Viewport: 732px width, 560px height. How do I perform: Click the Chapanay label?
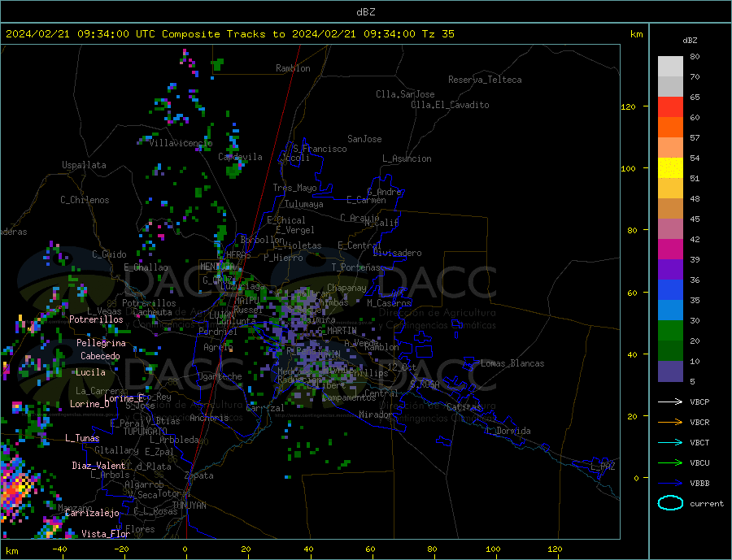pyautogui.click(x=346, y=288)
